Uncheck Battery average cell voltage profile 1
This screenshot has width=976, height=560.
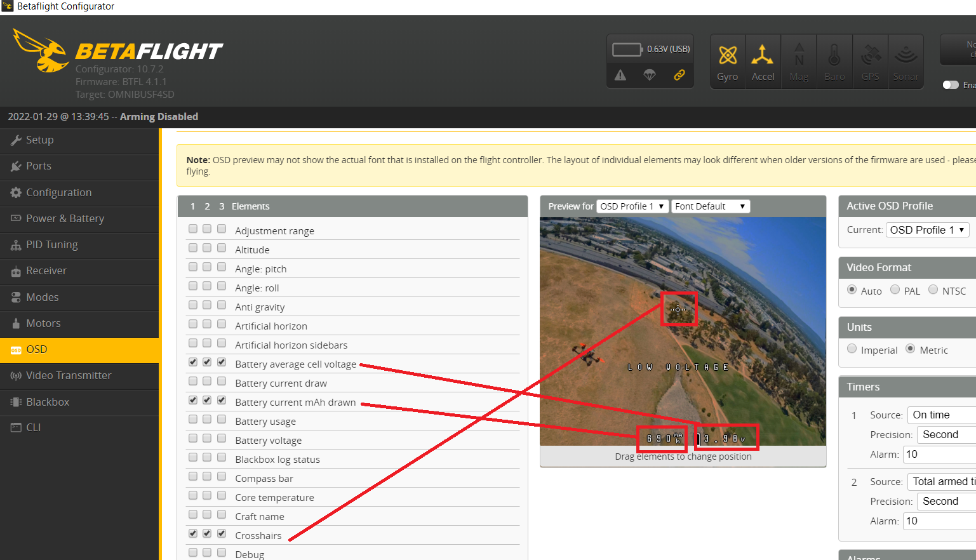coord(193,362)
